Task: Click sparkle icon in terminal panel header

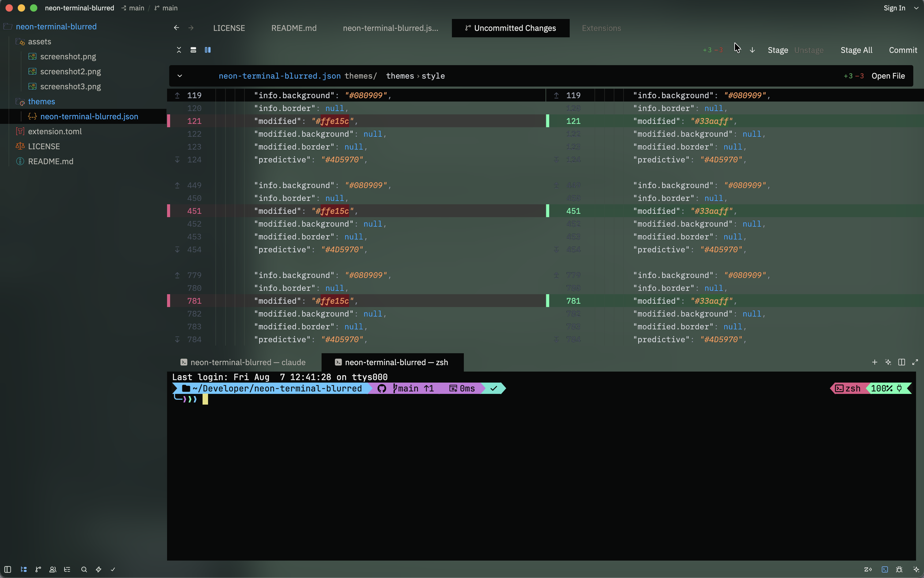Action: click(x=888, y=362)
